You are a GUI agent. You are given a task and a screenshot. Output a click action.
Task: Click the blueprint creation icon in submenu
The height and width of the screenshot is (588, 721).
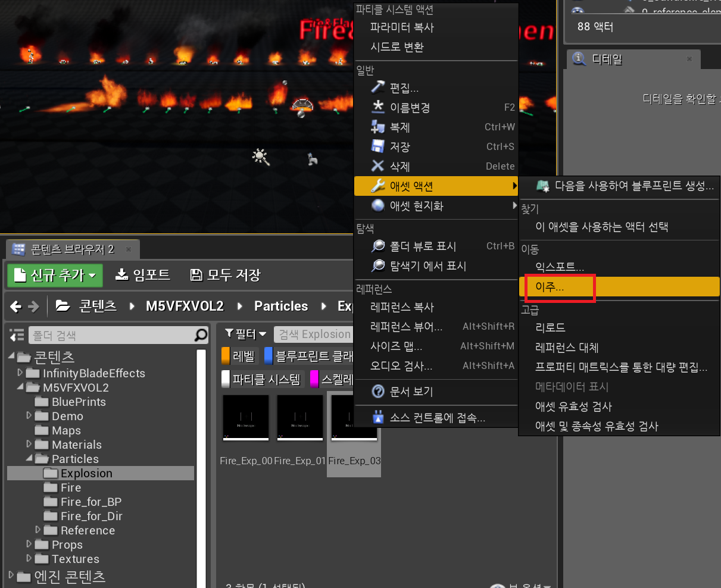click(542, 186)
